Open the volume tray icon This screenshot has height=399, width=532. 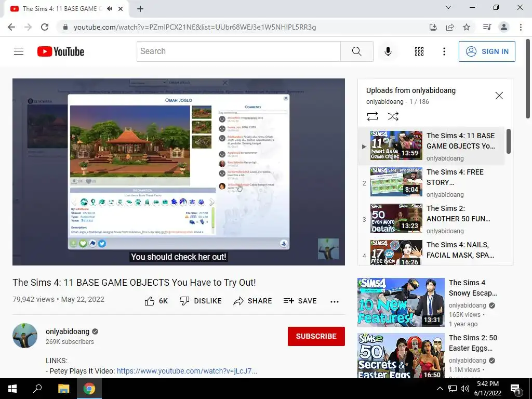(465, 389)
